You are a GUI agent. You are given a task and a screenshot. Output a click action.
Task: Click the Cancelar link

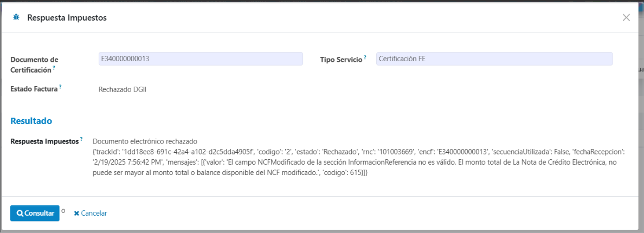point(94,213)
